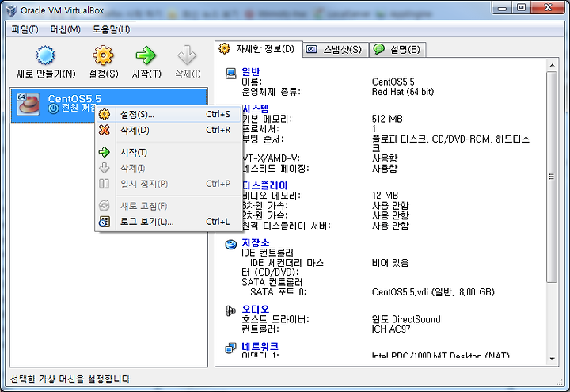The image size is (570, 392).
Task: Click the red X icon beside 삭제(D)
Action: click(104, 130)
